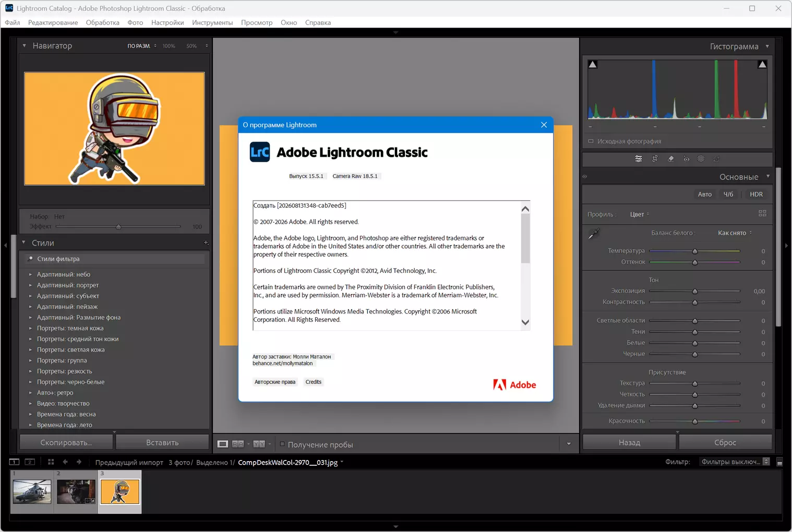The width and height of the screenshot is (792, 532).
Task: Open the Справка menu
Action: (x=318, y=22)
